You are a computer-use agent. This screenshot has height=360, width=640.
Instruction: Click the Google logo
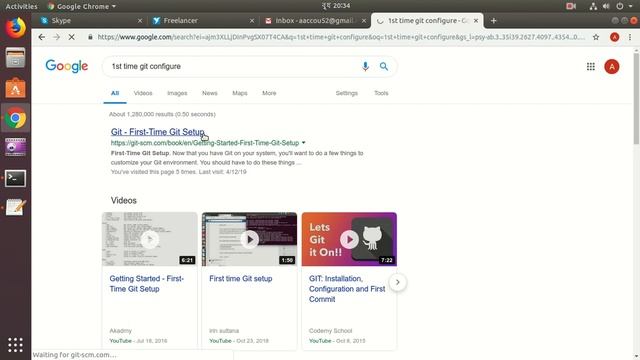[x=67, y=66]
